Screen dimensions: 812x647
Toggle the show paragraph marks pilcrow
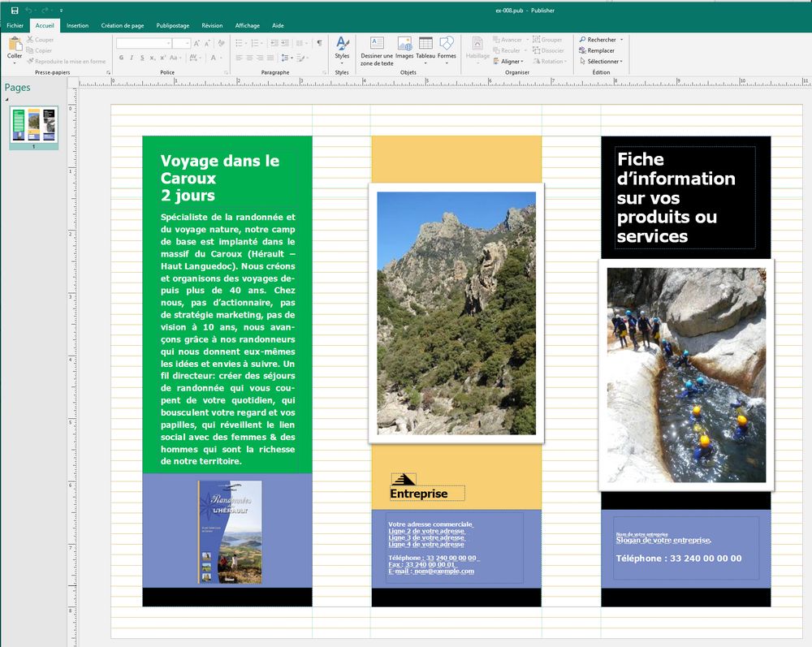click(319, 42)
